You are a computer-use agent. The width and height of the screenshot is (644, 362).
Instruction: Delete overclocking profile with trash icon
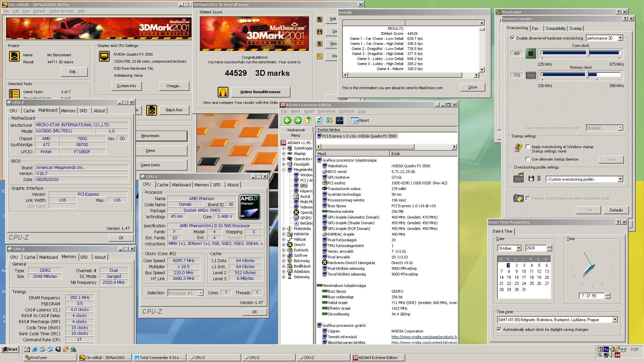pyautogui.click(x=539, y=179)
